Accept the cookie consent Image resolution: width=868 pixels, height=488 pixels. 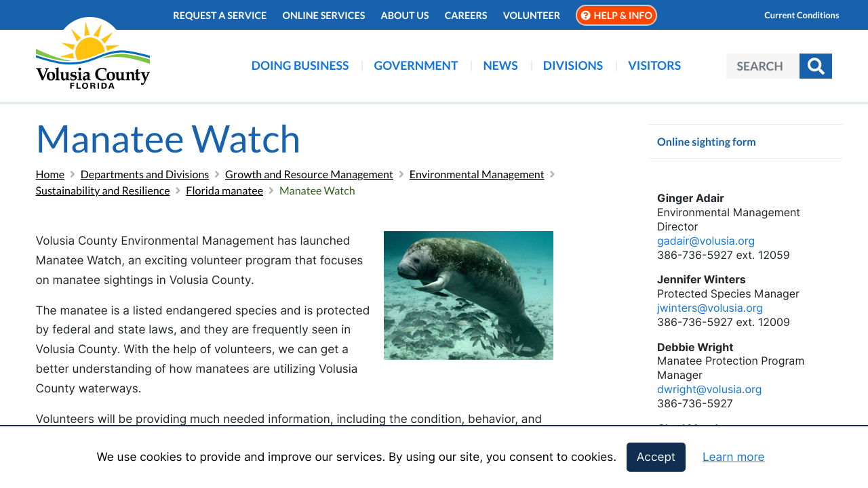[656, 457]
